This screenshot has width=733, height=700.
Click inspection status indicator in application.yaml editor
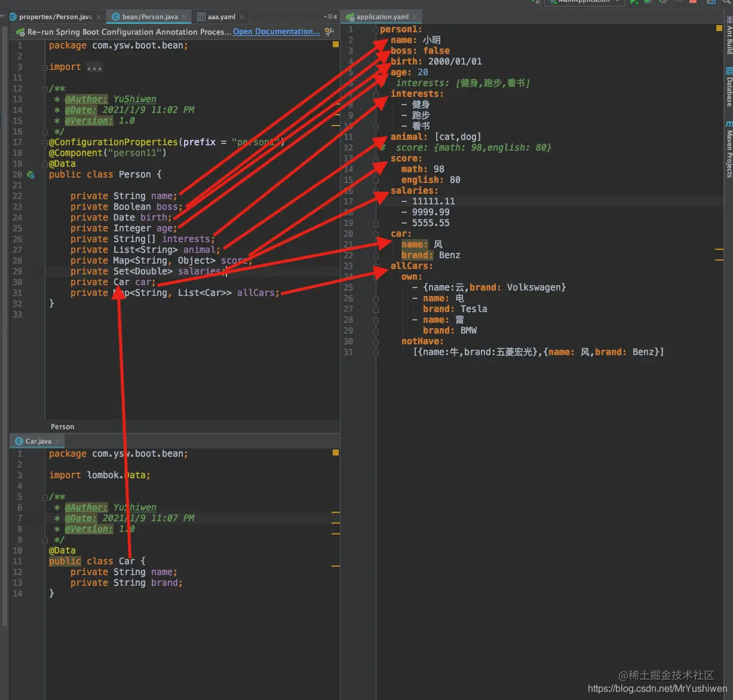(719, 28)
